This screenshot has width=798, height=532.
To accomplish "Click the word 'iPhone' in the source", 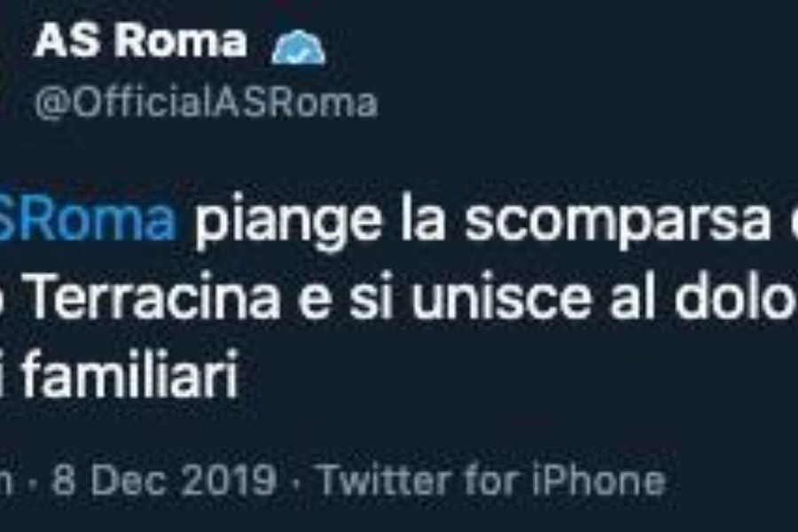I will [598, 480].
